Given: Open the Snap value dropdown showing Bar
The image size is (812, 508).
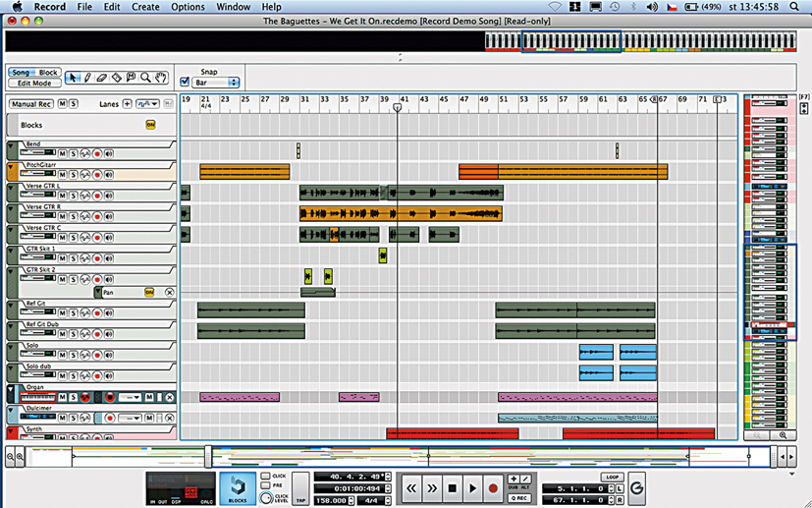Looking at the screenshot, I should pos(215,83).
